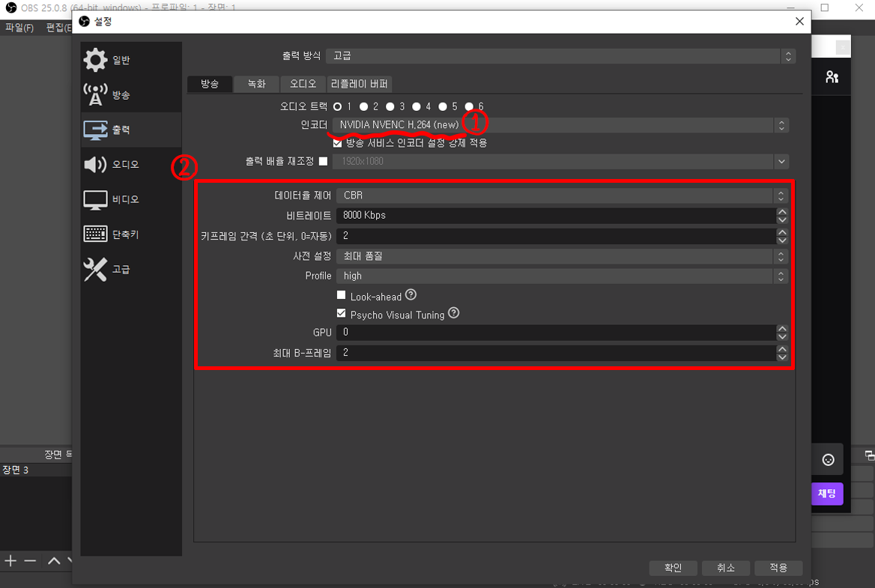Open the 단축키 (Hotkeys) keyboard icon
875x588 pixels.
tap(95, 234)
